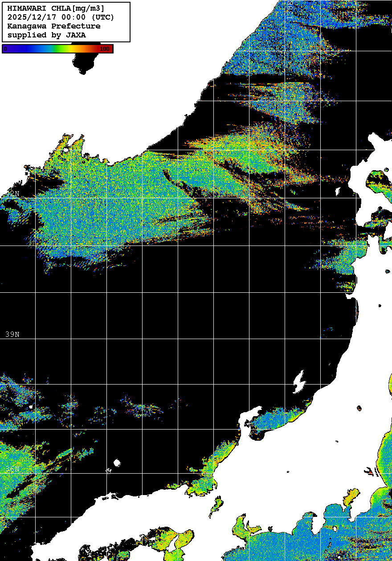This screenshot has height=561, width=392.
Task: Click the 39N latitude label
Action: [12, 335]
